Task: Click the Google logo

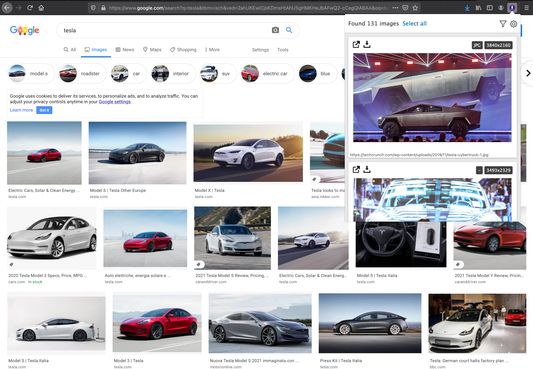Action: click(x=24, y=30)
